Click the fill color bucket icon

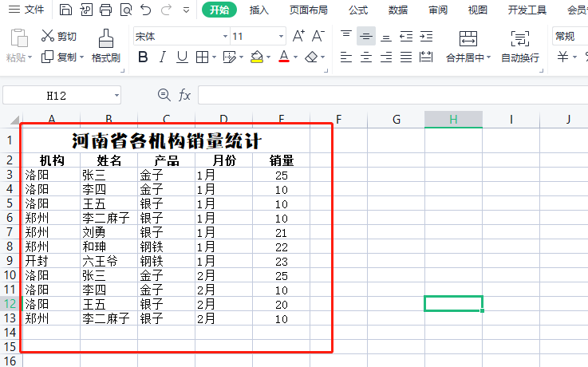pos(257,57)
